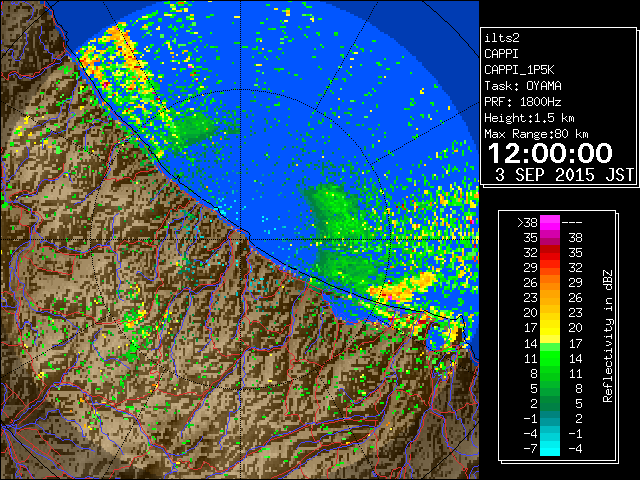Click the magenta '>38' swatch in color scale
Image resolution: width=640 pixels, height=480 pixels.
[x=550, y=222]
